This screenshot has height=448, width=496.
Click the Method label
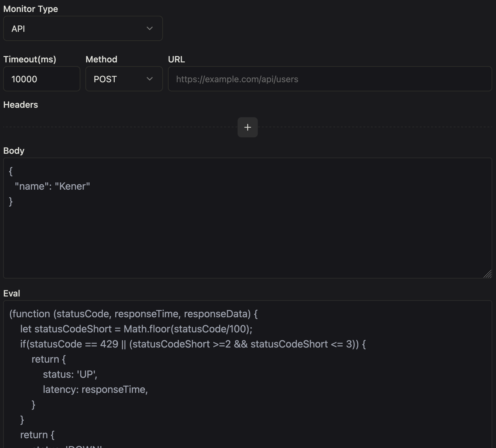tap(101, 59)
